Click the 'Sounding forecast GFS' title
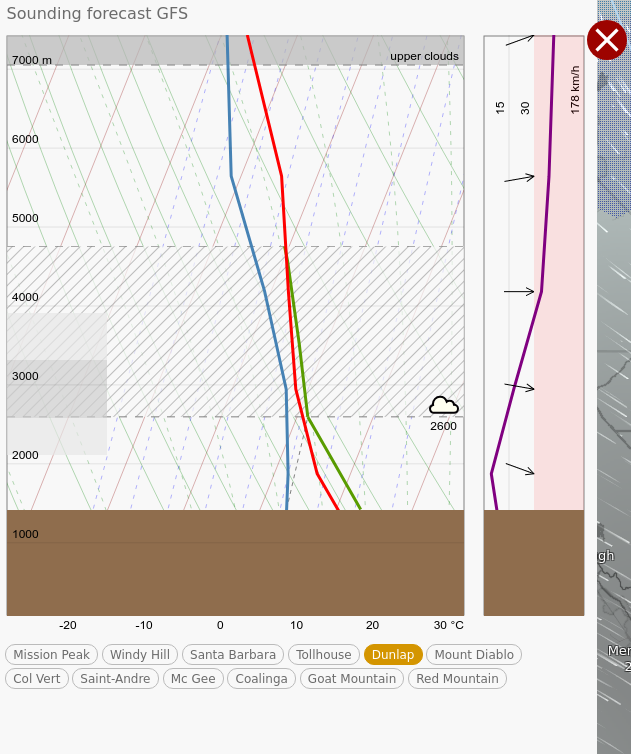Viewport: 631px width, 754px height. click(x=97, y=13)
